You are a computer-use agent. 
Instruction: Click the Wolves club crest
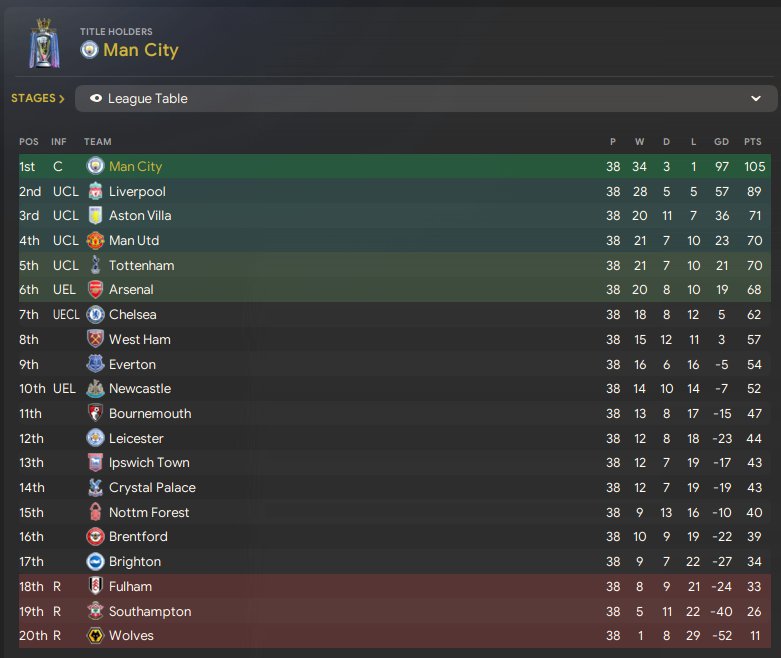[95, 636]
